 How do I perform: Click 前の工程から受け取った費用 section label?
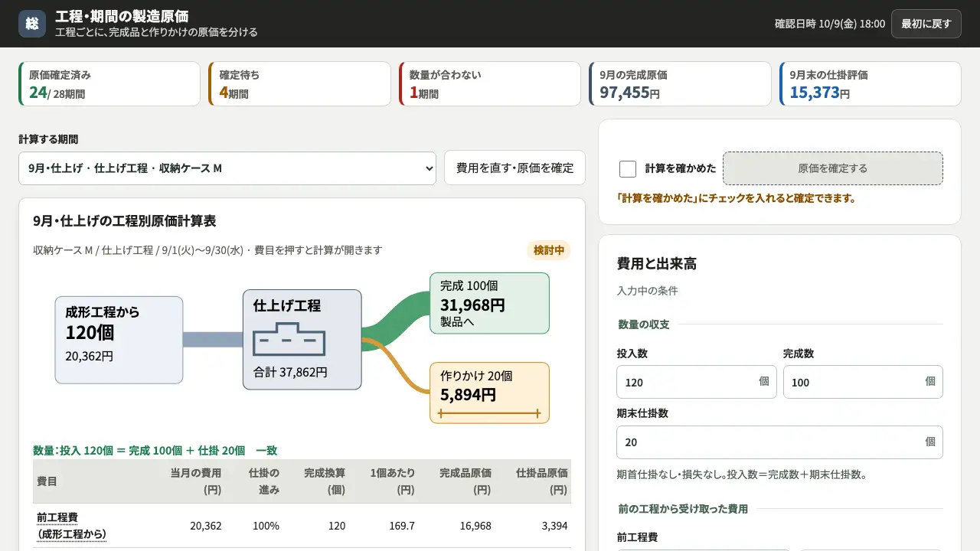683,509
